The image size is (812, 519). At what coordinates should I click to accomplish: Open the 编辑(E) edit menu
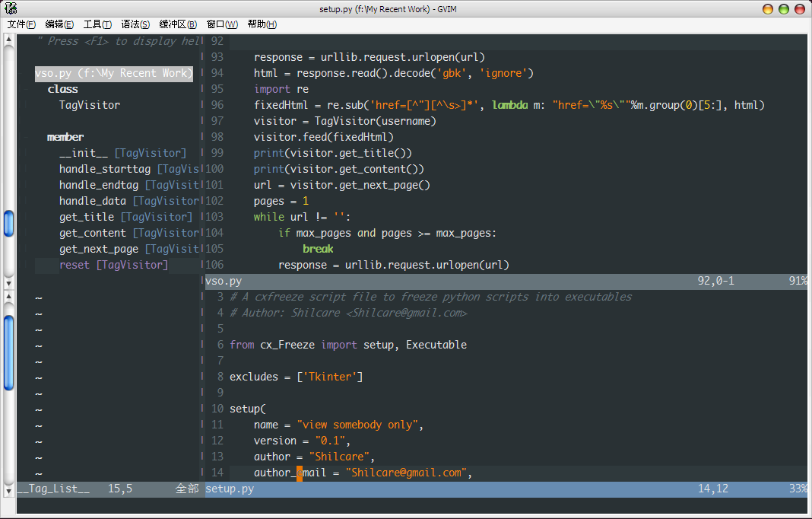[59, 24]
